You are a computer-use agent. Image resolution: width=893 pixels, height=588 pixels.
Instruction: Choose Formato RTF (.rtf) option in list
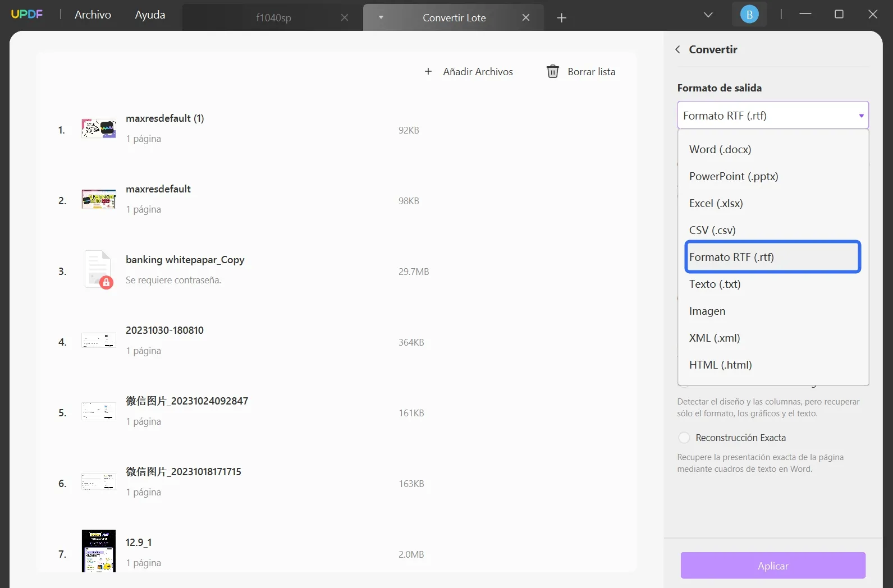coord(773,257)
